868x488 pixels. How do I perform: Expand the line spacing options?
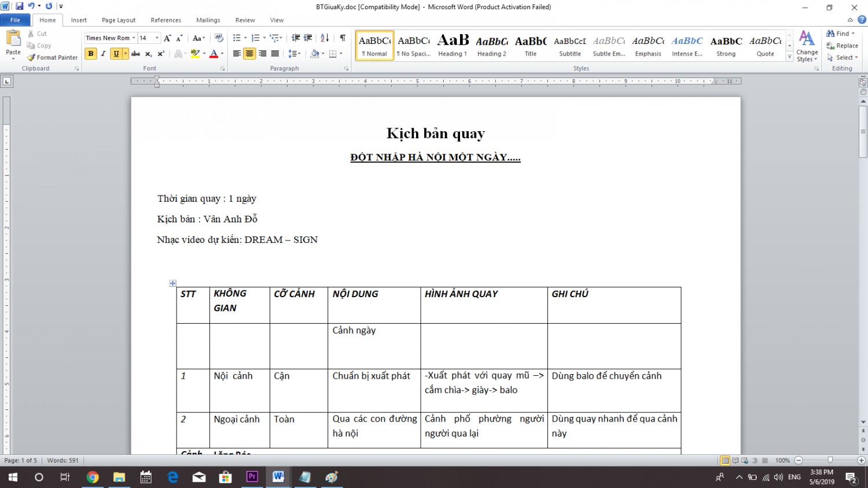point(295,54)
